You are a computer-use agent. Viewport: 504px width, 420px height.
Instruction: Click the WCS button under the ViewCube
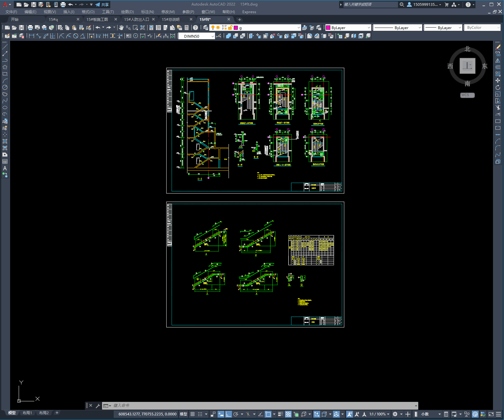click(467, 95)
